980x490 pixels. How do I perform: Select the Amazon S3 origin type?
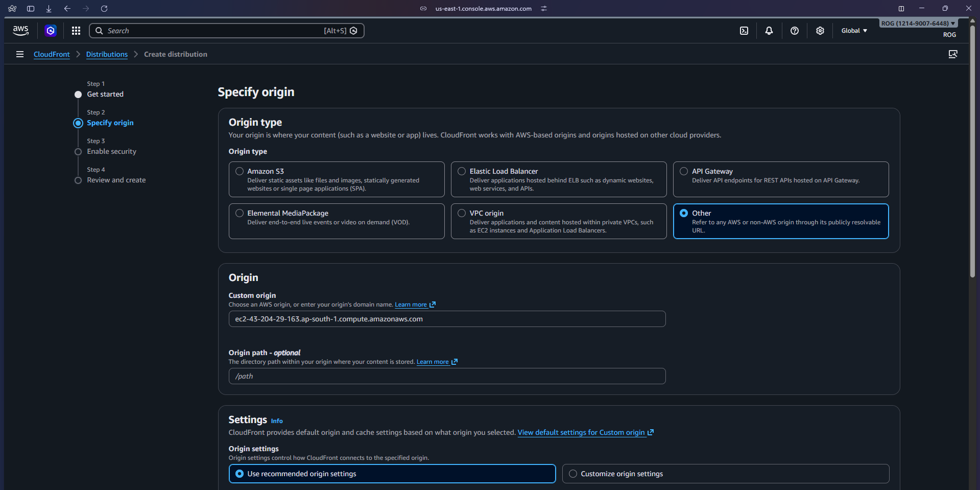pyautogui.click(x=240, y=171)
